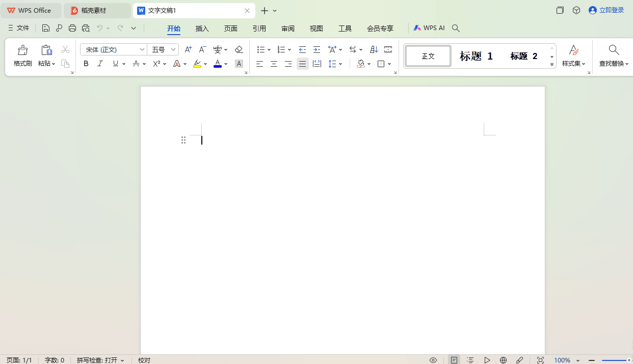
Task: Click the save icon in quick toolbar
Action: pyautogui.click(x=46, y=28)
